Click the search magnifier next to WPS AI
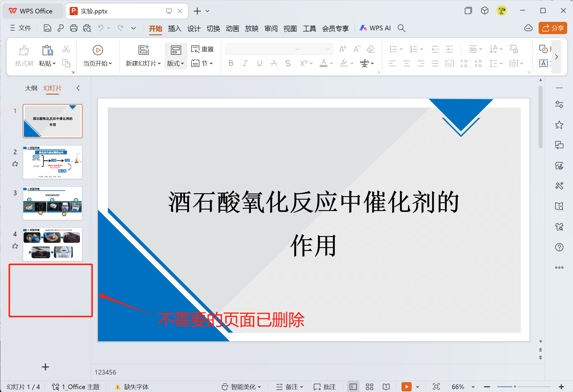Image resolution: width=573 pixels, height=392 pixels. (401, 28)
